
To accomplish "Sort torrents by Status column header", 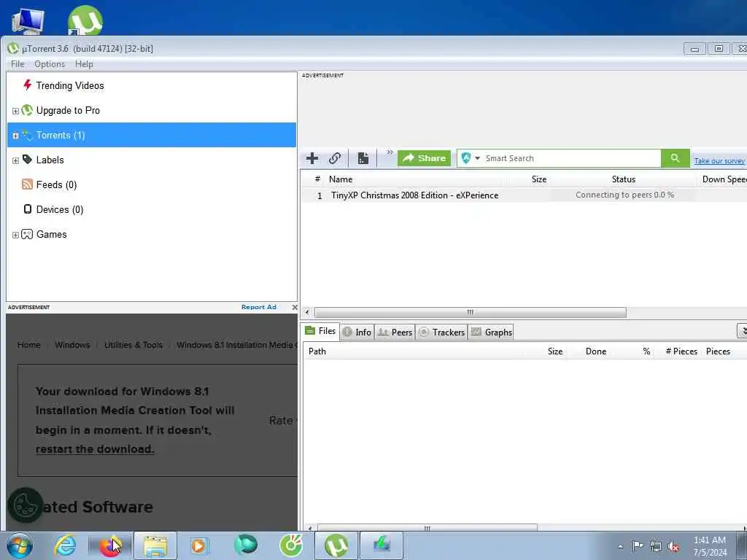I will [x=624, y=179].
